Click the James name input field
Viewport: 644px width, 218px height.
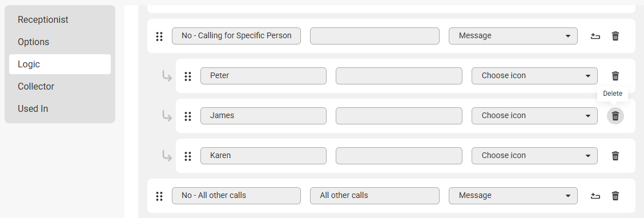[263, 116]
